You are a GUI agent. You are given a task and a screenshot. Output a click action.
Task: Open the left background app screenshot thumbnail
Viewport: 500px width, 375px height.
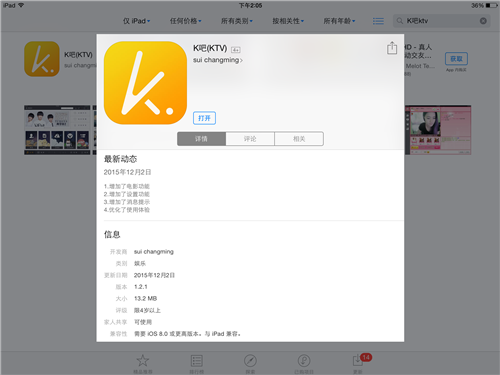[x=57, y=130]
